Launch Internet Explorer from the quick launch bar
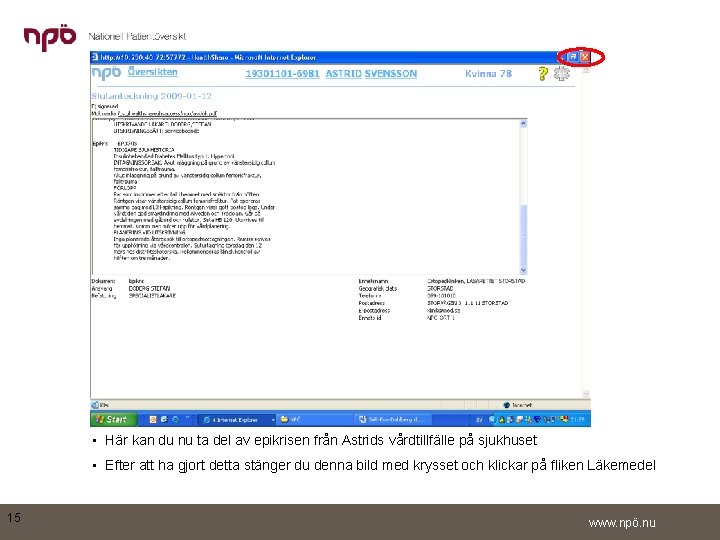This screenshot has height=540, width=720. pyautogui.click(x=164, y=419)
